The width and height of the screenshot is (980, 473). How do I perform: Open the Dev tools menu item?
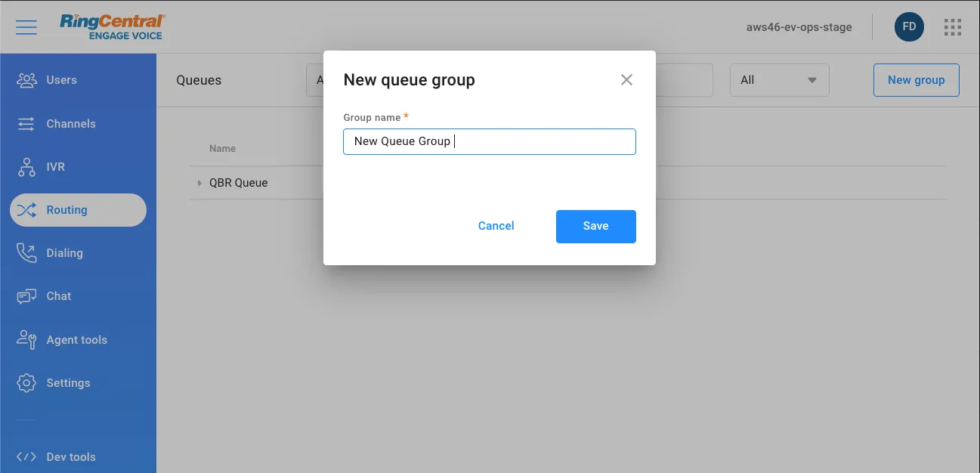point(70,456)
